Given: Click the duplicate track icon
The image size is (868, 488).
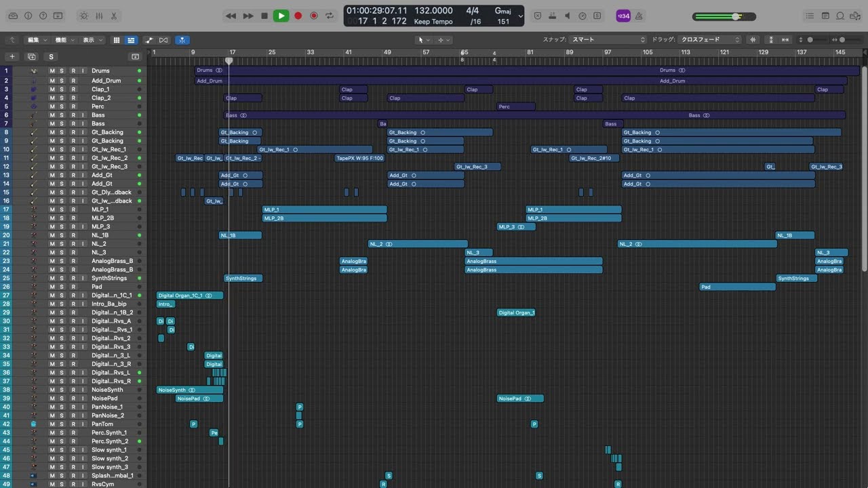Looking at the screenshot, I should point(31,57).
